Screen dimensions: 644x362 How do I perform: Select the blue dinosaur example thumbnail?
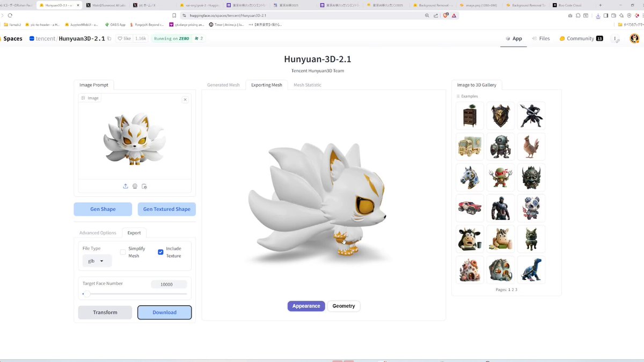click(531, 270)
